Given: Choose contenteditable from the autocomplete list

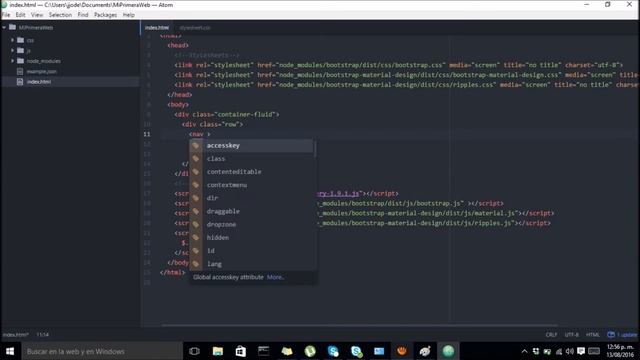Looking at the screenshot, I should point(251,172).
